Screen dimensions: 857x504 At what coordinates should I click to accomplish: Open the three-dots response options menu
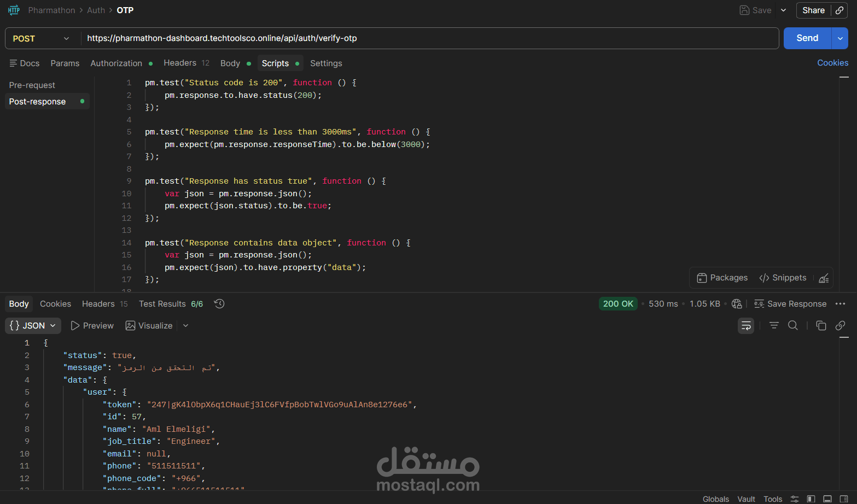pyautogui.click(x=841, y=304)
